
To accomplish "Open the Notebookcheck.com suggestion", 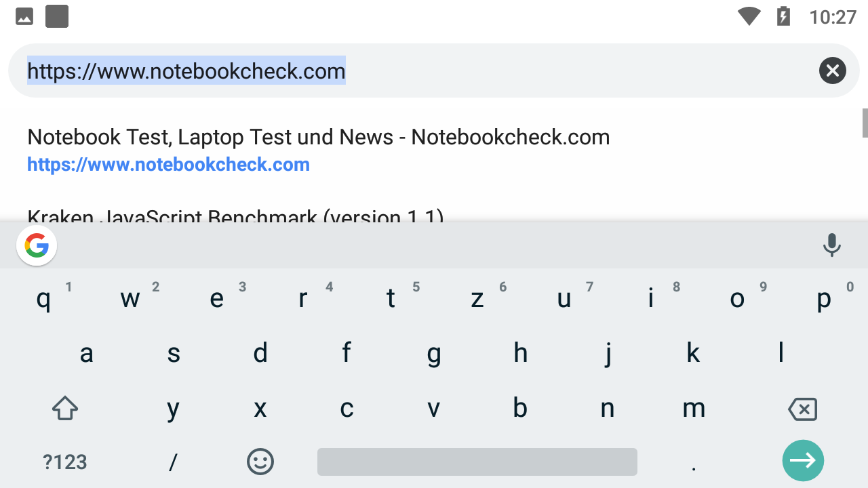I will click(318, 150).
